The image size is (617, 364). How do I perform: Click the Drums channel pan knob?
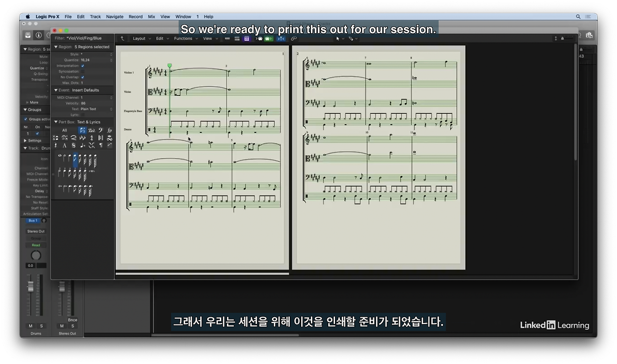point(36,255)
